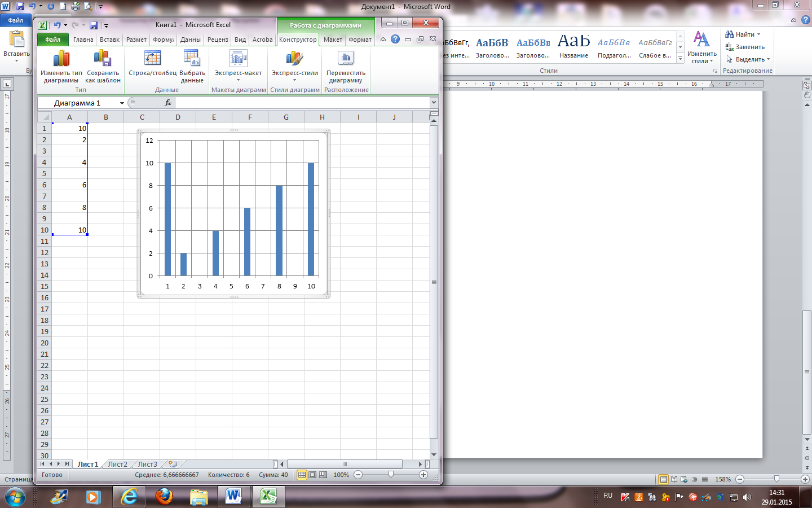Expand the formula bar arrow
Screen dimensions: 812x508
tap(434, 103)
